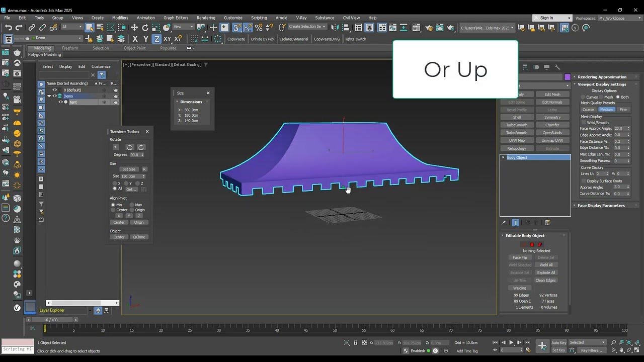Click Zoom Extents Selected lock icon in status bar
The height and width of the screenshot is (362, 644).
355,343
